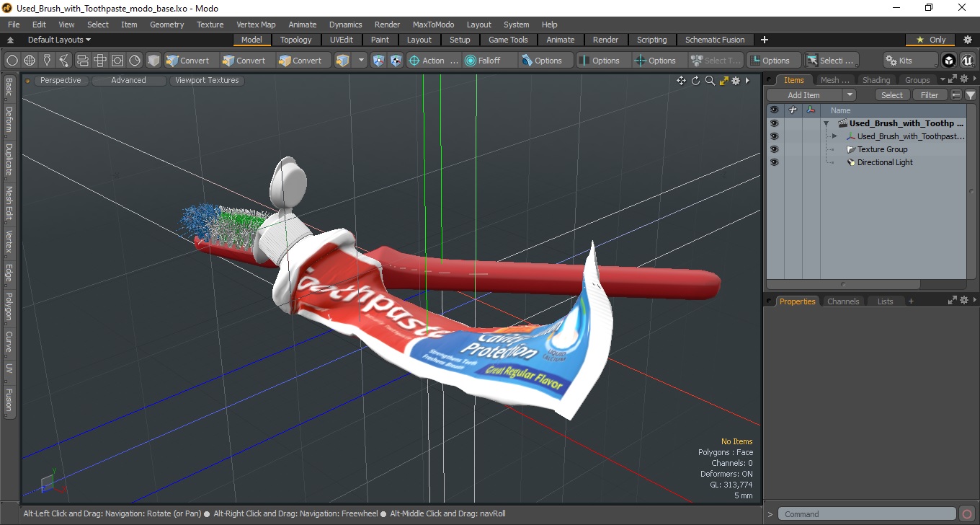980x525 pixels.
Task: Click the Unity cube icon
Action: tap(949, 61)
